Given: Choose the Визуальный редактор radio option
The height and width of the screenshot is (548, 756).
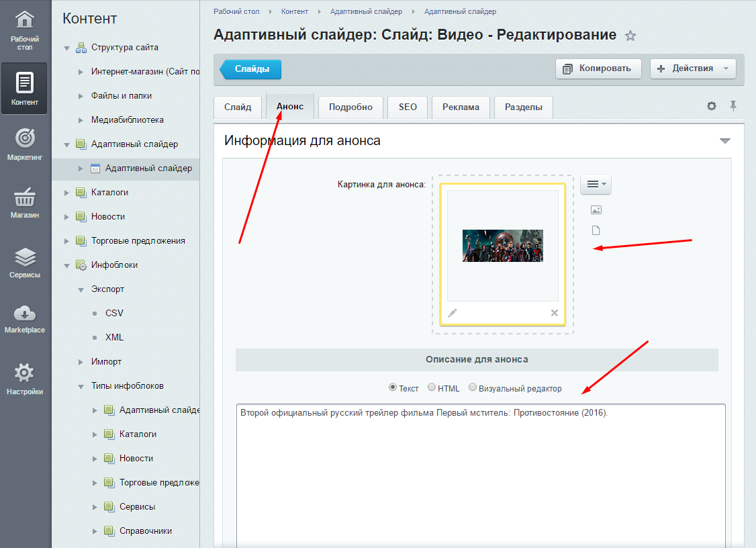Looking at the screenshot, I should [473, 387].
